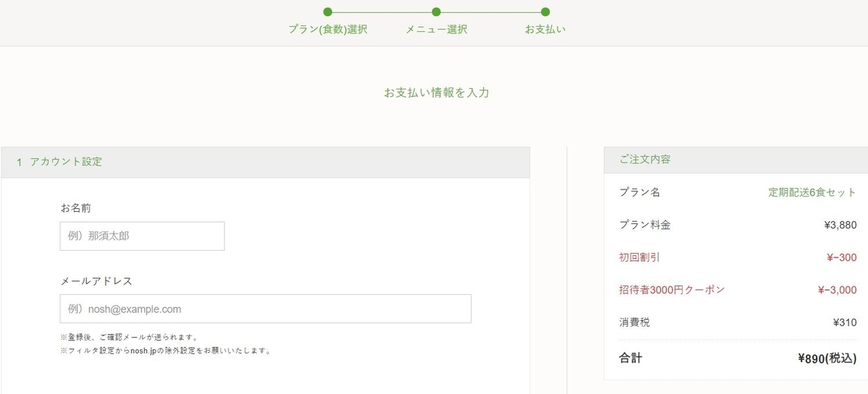
Task: Click the 消費税 label
Action: coord(634,322)
